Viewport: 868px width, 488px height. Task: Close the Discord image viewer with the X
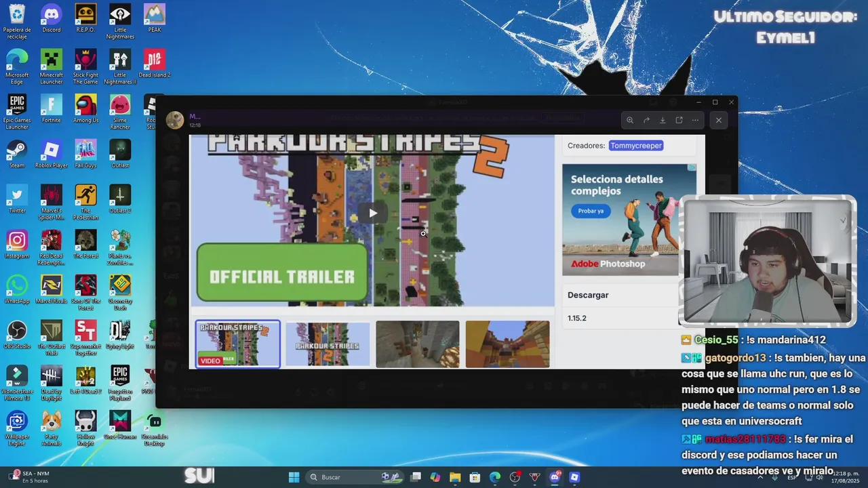(x=719, y=120)
